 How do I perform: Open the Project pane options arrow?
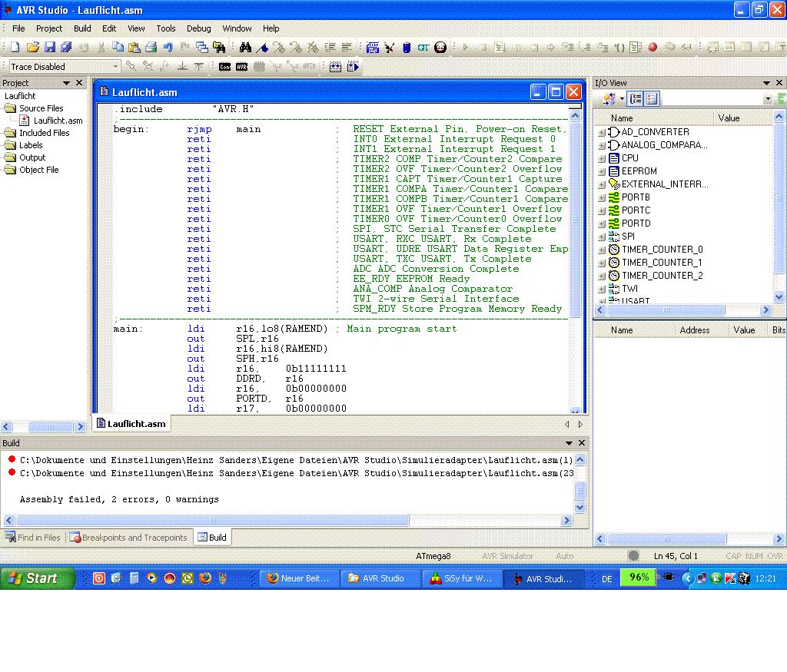[66, 83]
